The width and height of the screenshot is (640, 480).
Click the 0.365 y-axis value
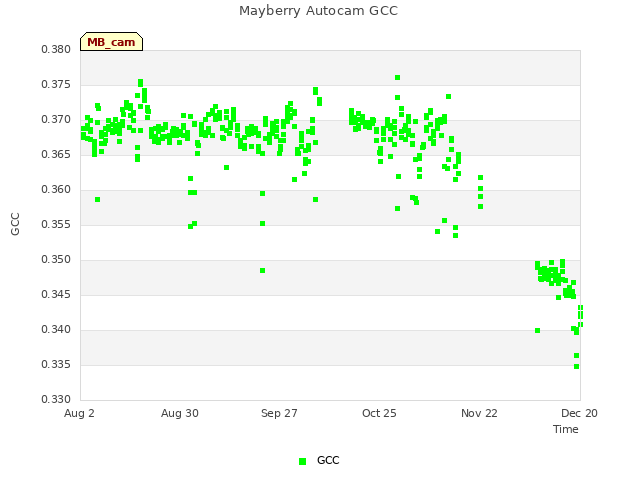pos(56,155)
